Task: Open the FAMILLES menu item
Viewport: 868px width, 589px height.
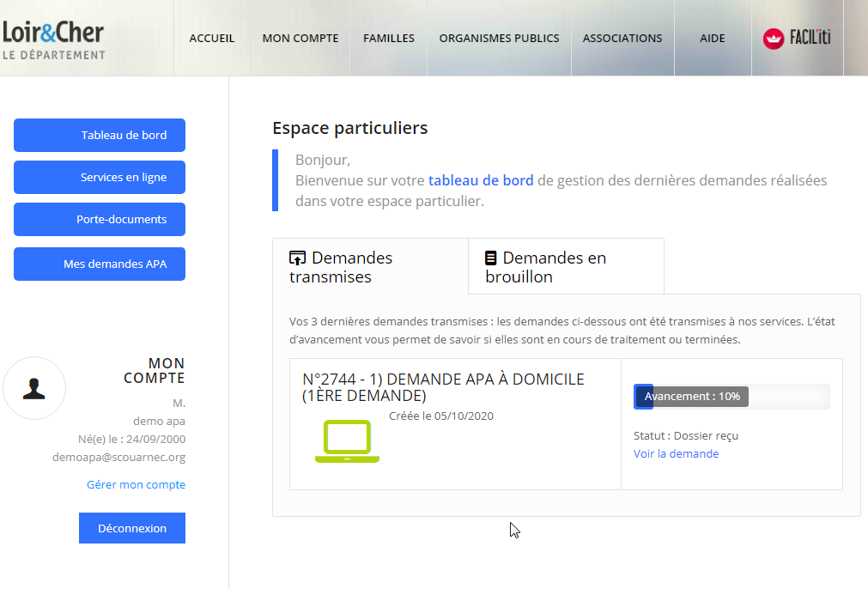Action: point(388,38)
